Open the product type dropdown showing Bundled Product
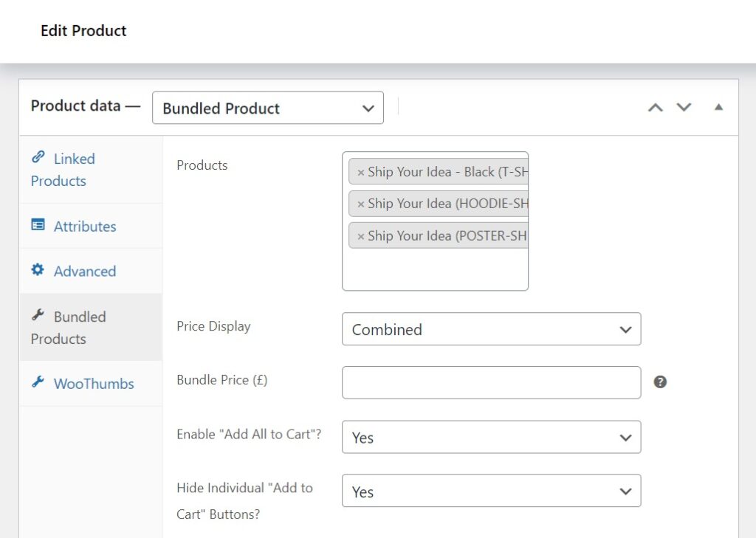 [x=267, y=108]
